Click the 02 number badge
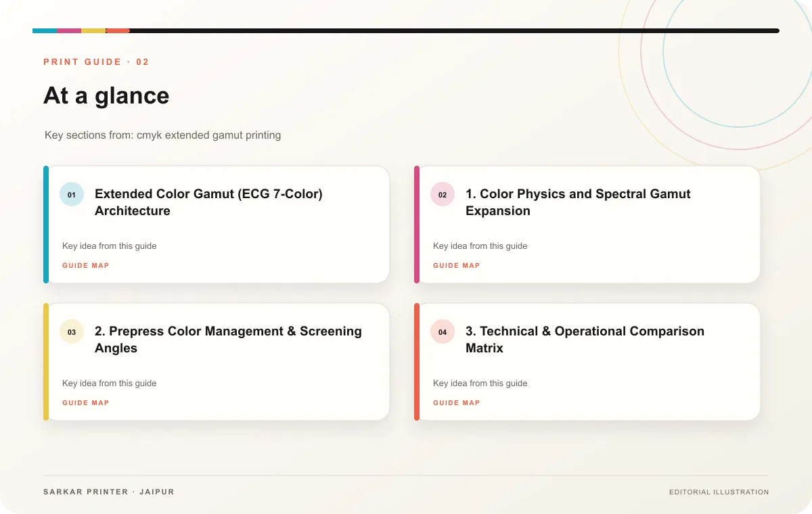The image size is (812, 514). [443, 194]
